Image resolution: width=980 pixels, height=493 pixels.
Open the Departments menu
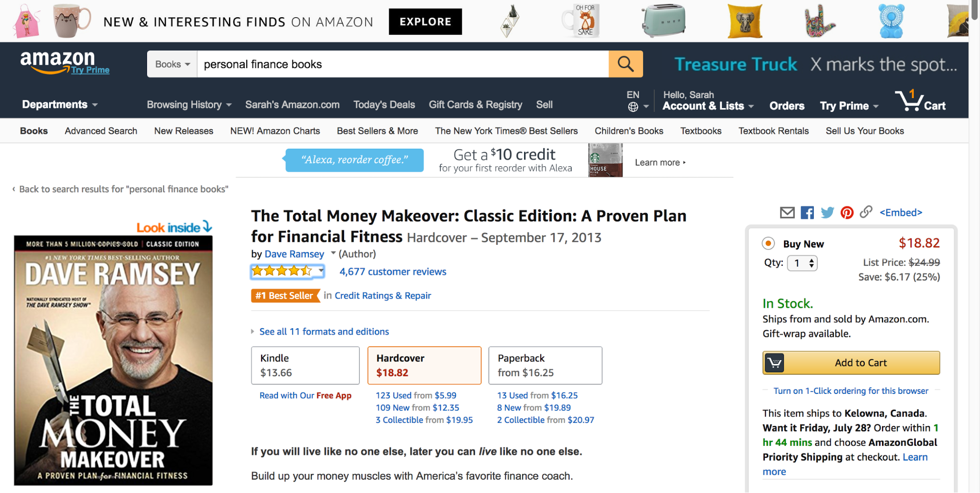point(60,104)
